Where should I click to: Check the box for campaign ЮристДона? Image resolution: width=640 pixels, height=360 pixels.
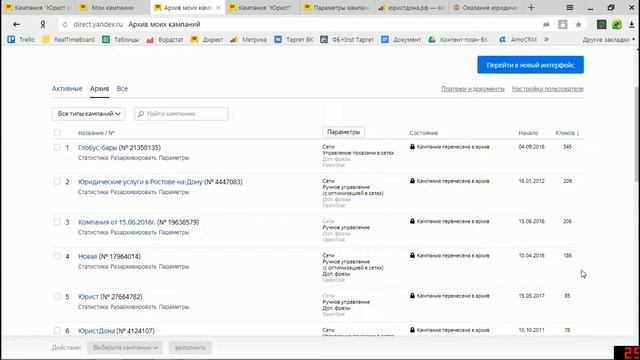tap(57, 331)
